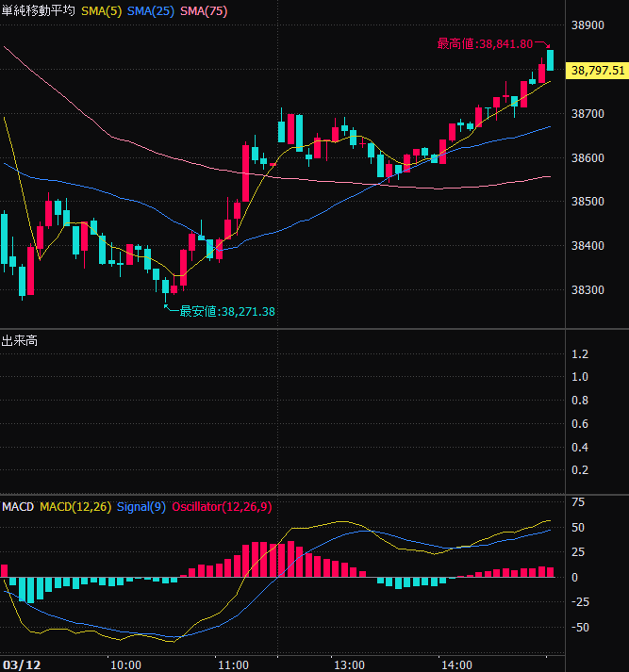The width and height of the screenshot is (629, 672).
Task: Click the 0 MACD axis label
Action: [x=574, y=578]
